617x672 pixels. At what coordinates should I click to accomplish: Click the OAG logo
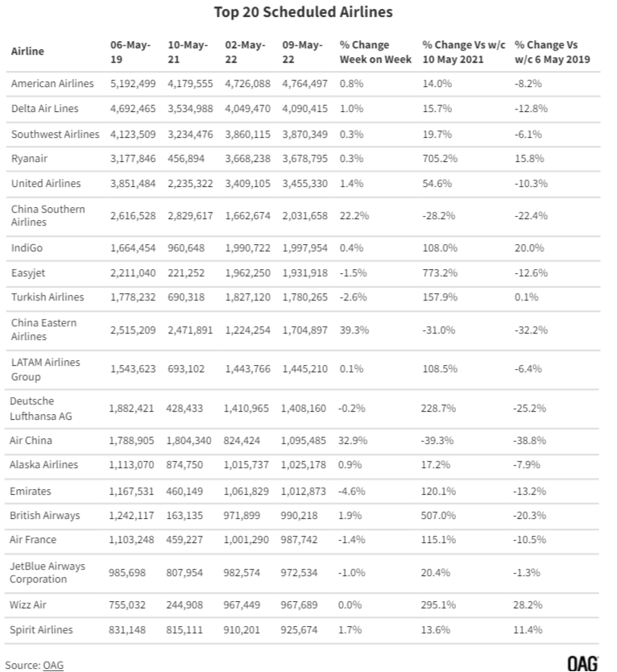point(582,663)
